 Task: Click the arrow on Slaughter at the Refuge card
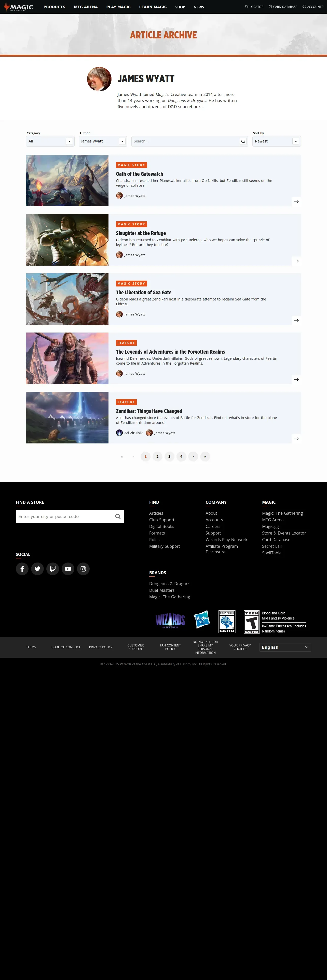296,261
